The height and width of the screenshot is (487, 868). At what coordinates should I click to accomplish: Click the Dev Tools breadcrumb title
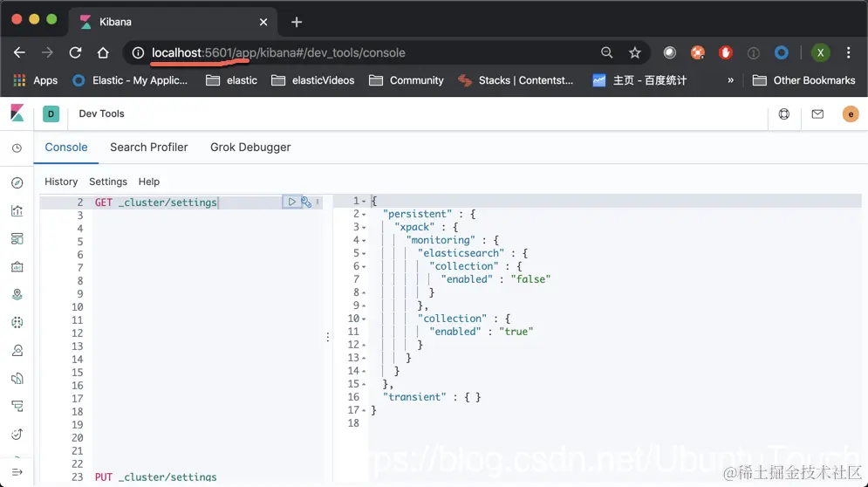pyautogui.click(x=101, y=113)
